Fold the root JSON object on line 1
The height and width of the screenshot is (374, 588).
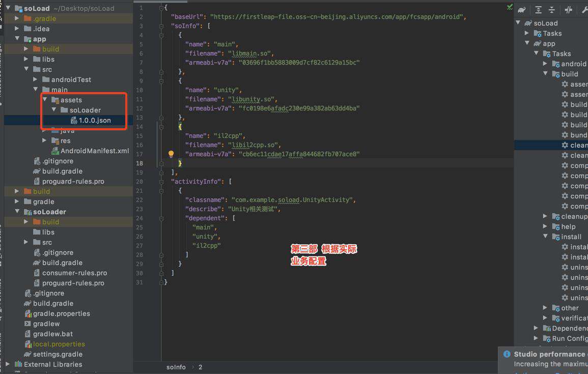coord(161,8)
